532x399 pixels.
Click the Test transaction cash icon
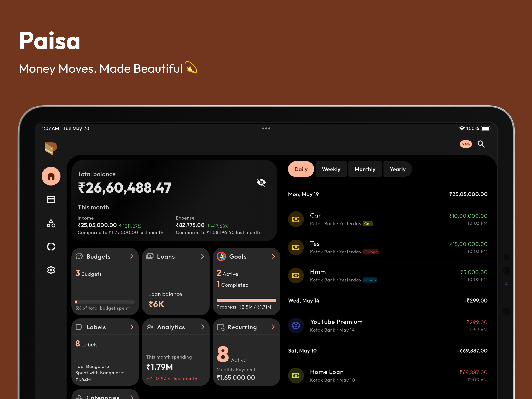point(296,247)
